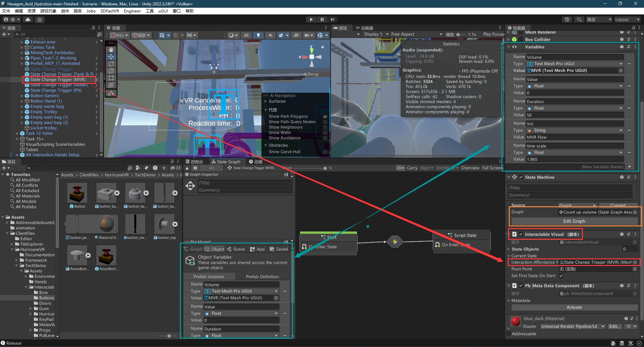Enable the Show Path Polygons checkbox
This screenshot has width=644, height=347.
(325, 117)
